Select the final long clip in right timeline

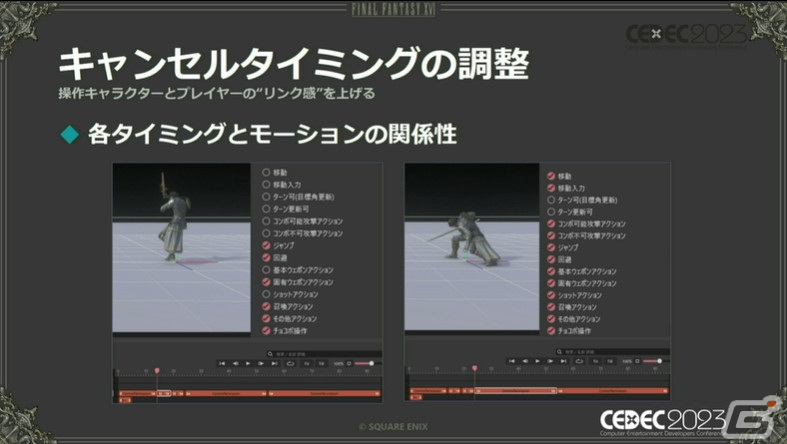612,391
